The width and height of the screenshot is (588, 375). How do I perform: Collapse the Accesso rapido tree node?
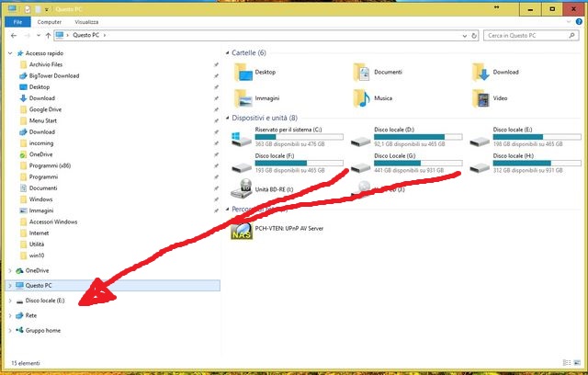pos(10,53)
